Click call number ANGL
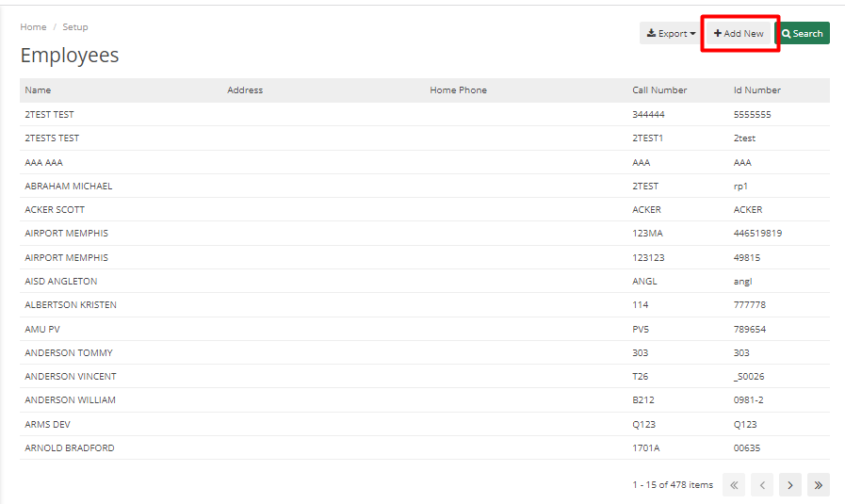Screen dimensions: 845x504 tap(644, 282)
